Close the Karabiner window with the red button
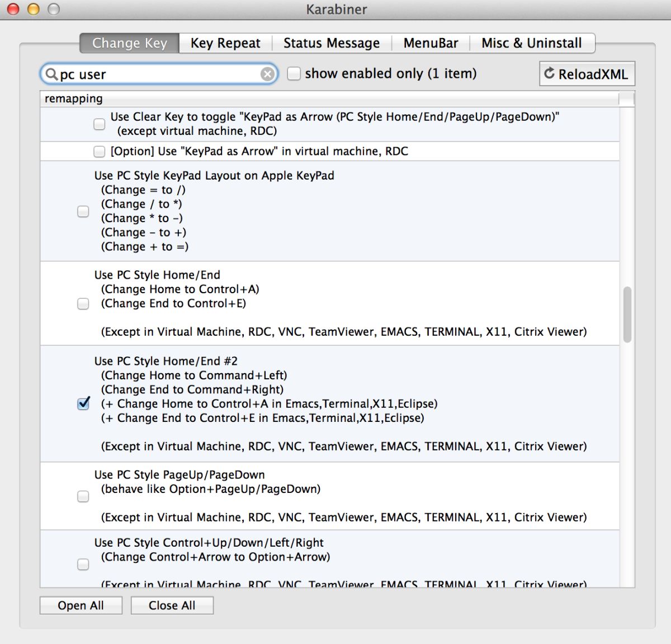The height and width of the screenshot is (644, 671). coord(13,9)
